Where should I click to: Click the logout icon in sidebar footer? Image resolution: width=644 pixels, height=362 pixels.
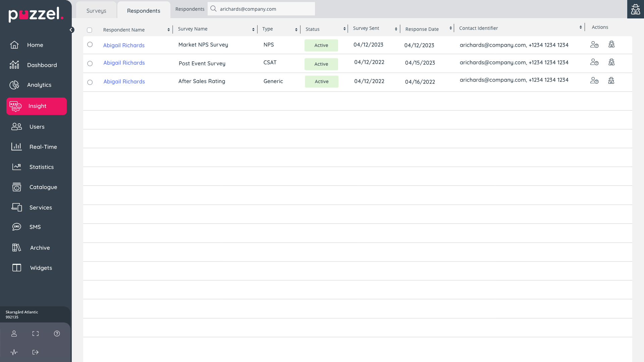coord(36,352)
